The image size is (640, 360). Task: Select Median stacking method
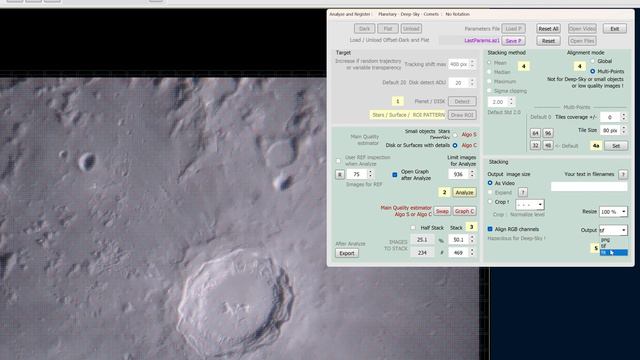(489, 72)
